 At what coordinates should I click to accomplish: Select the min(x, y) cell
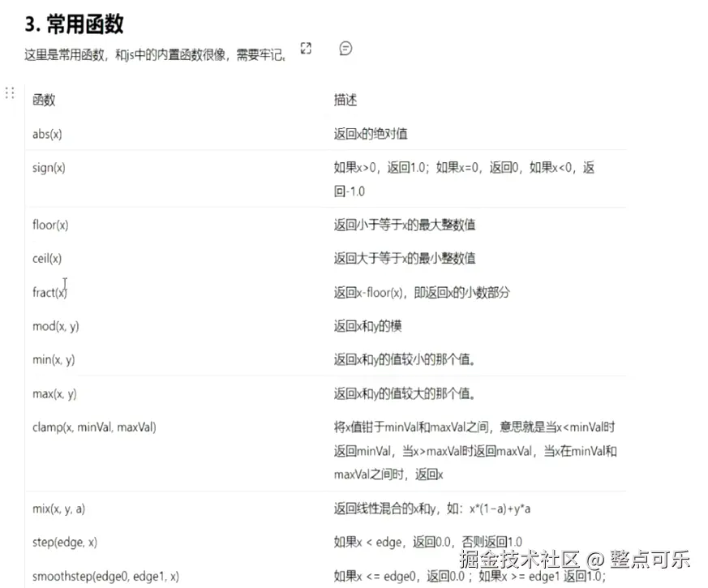point(54,360)
